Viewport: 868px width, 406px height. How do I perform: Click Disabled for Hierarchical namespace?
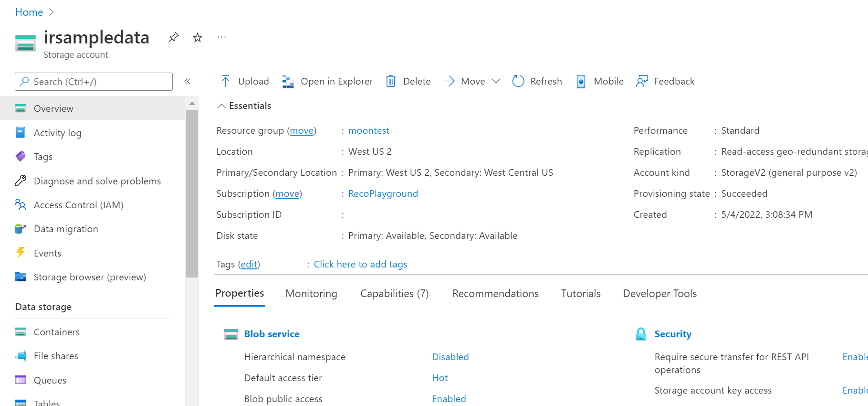[x=450, y=357]
